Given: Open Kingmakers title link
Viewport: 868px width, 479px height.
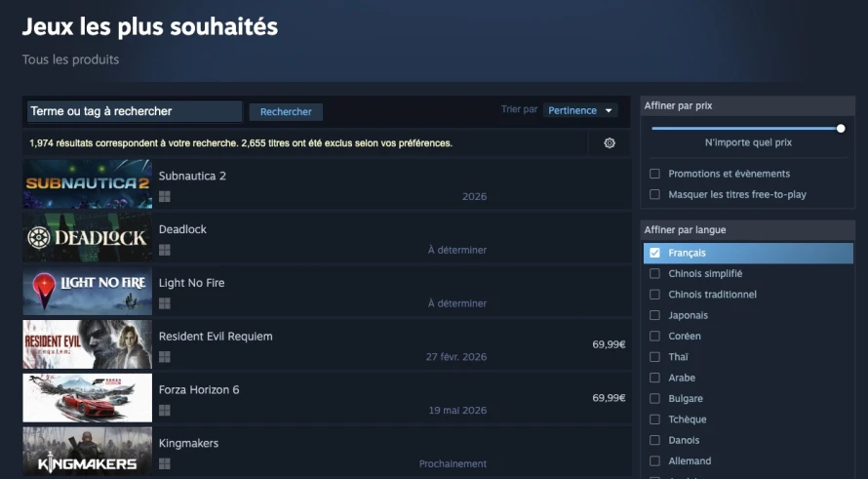Looking at the screenshot, I should 188,444.
